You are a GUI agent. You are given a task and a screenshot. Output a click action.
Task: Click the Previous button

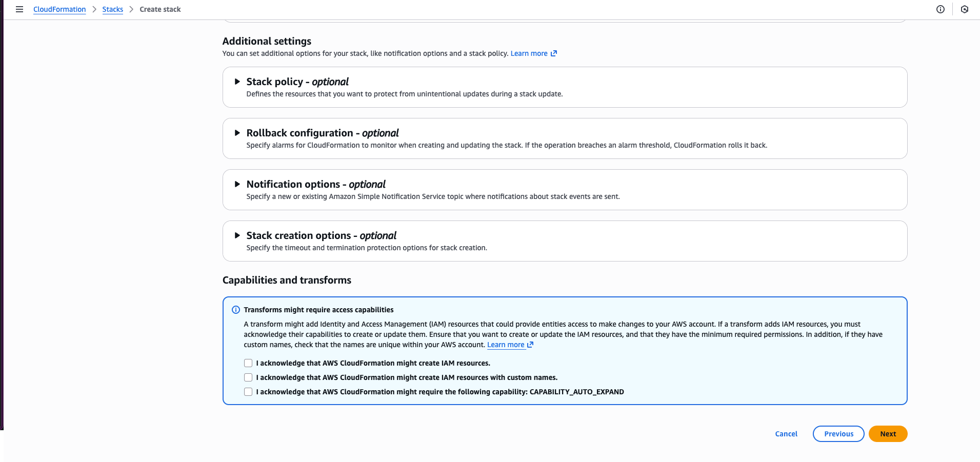(x=838, y=434)
